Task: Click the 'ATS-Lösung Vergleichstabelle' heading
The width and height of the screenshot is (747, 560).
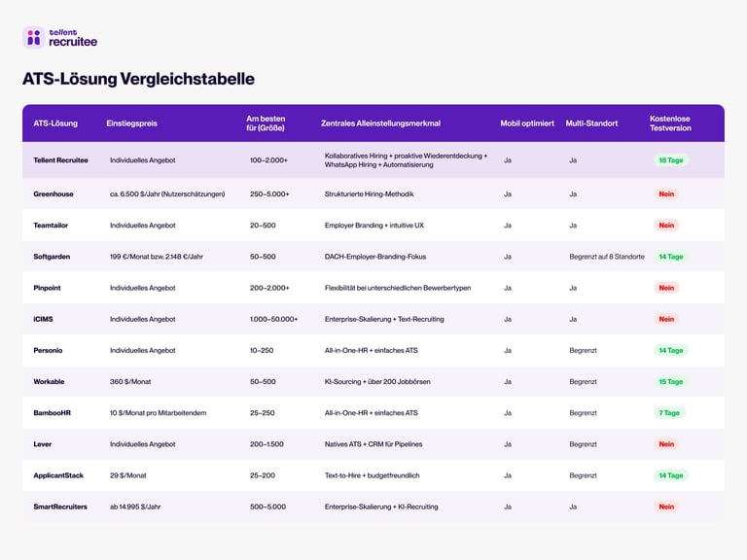Action: coord(139,79)
